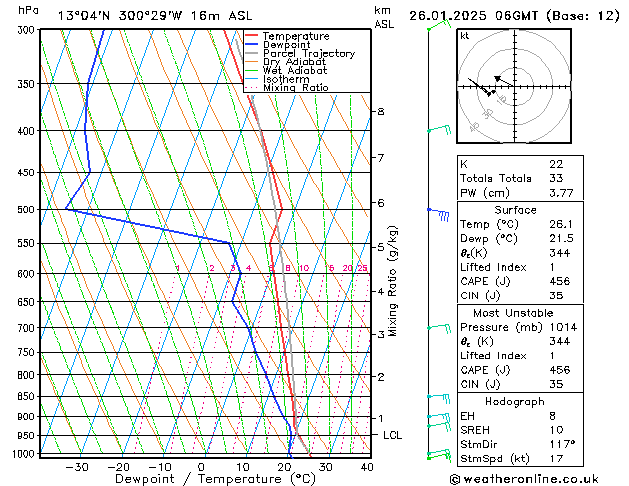
Task: Click the Dewp (°C) value 21.5
Action: pyautogui.click(x=561, y=239)
